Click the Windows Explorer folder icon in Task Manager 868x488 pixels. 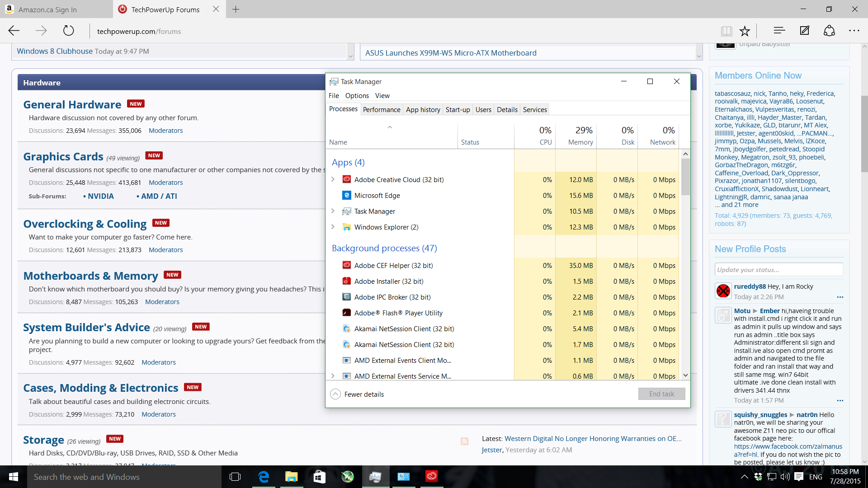click(x=347, y=227)
